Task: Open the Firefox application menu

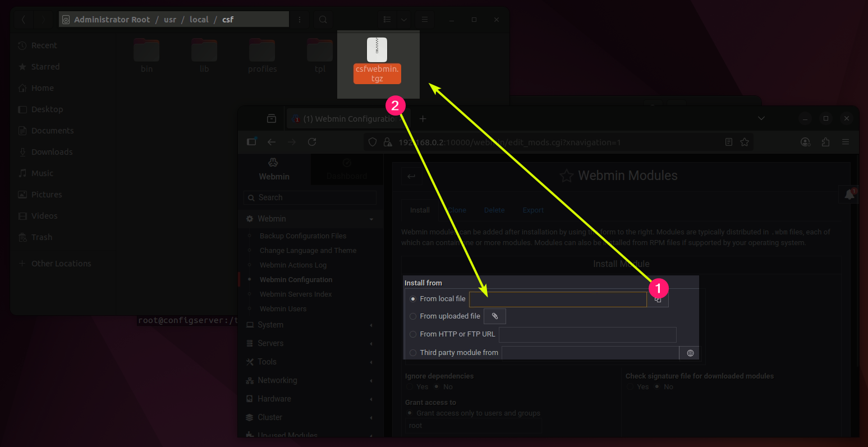Action: tap(847, 142)
